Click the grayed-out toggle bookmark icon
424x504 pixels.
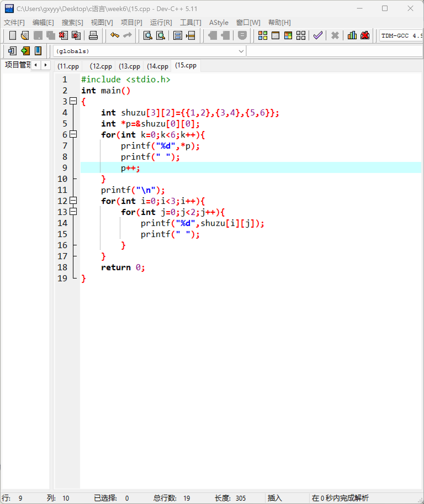point(242,35)
